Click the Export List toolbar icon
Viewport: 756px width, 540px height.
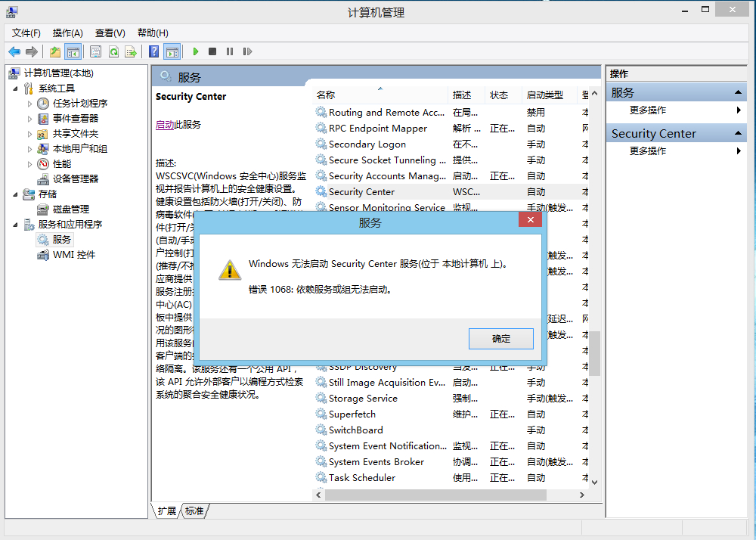pyautogui.click(x=131, y=51)
